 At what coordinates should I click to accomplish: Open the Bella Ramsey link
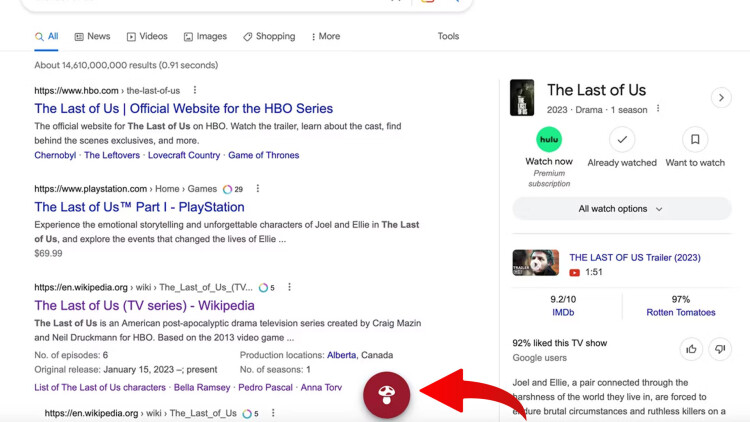click(x=202, y=388)
